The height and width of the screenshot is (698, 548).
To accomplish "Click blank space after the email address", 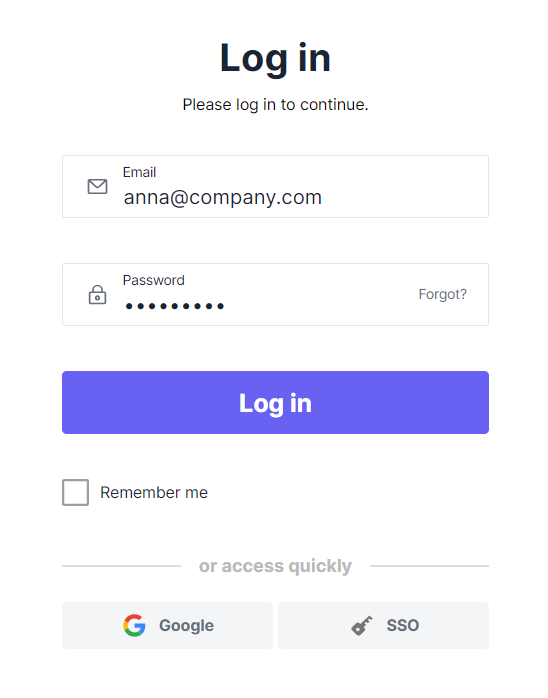I will [401, 197].
